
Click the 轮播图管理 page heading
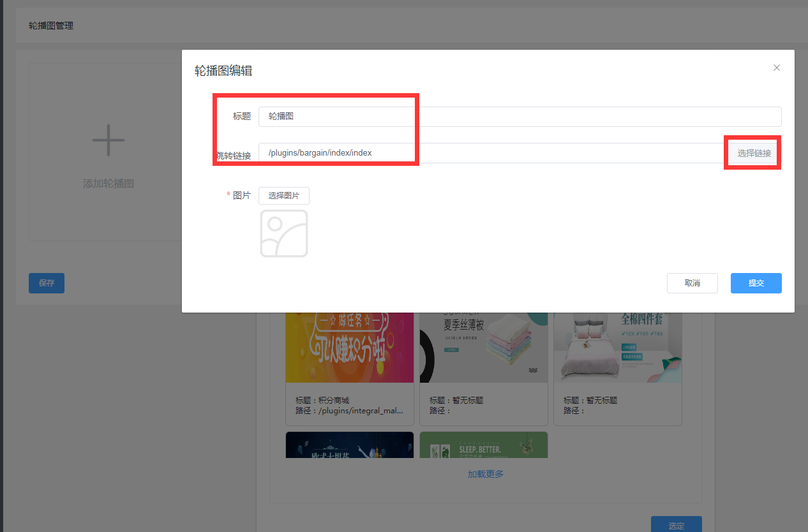(x=51, y=26)
